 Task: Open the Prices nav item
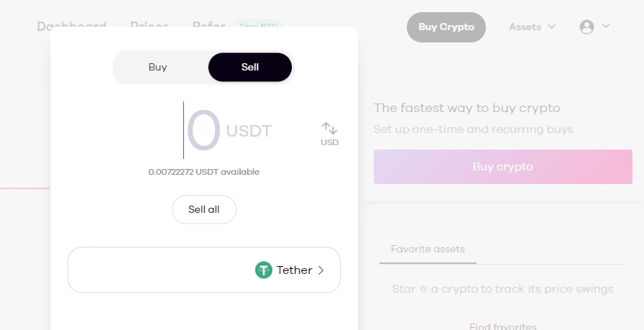(x=149, y=27)
